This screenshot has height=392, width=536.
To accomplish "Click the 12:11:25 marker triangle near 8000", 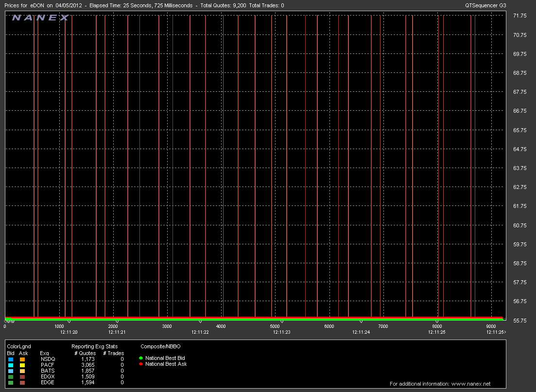I will pyautogui.click(x=437, y=322).
